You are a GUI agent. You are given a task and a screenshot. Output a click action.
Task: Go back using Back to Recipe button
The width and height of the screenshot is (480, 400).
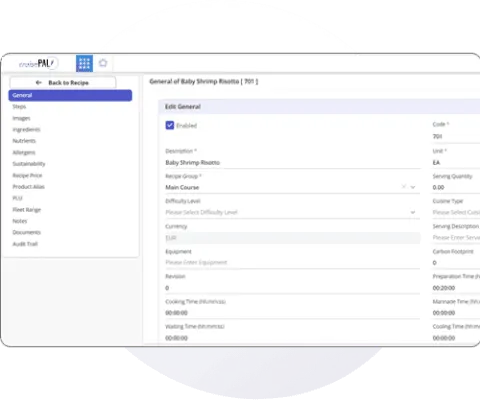63,83
